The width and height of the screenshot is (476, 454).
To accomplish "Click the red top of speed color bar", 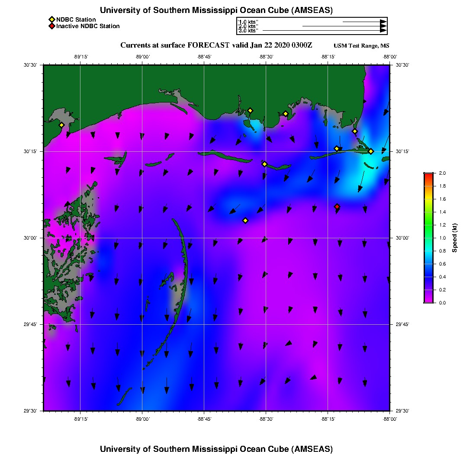I will 428,174.
